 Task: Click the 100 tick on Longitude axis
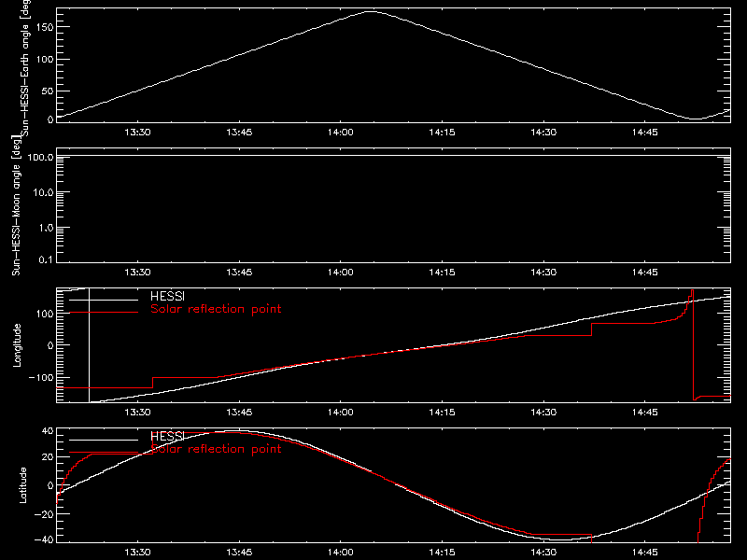coord(45,314)
